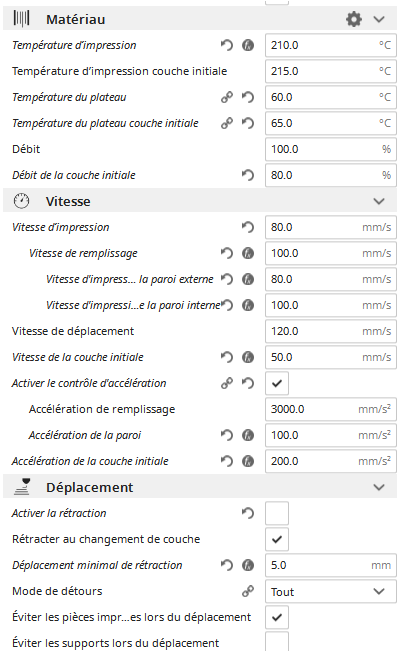Toggle Éviter les pièces imprimées checkbox
The image size is (402, 651).
click(277, 617)
